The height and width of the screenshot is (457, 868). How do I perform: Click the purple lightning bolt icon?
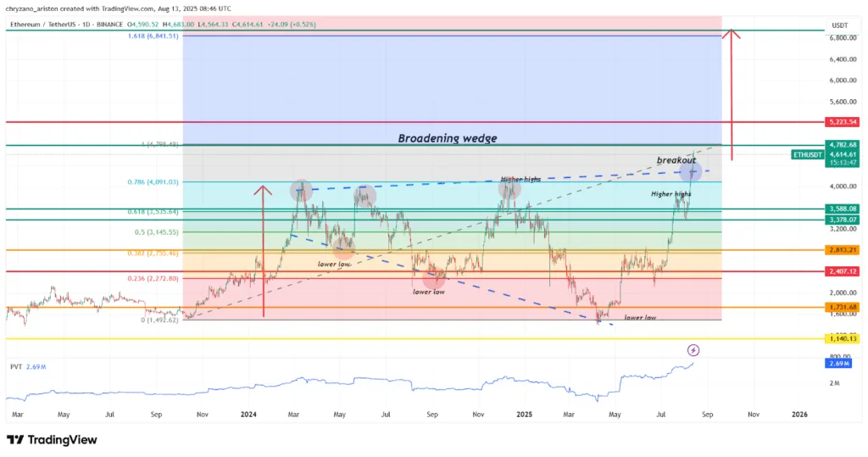pyautogui.click(x=693, y=349)
